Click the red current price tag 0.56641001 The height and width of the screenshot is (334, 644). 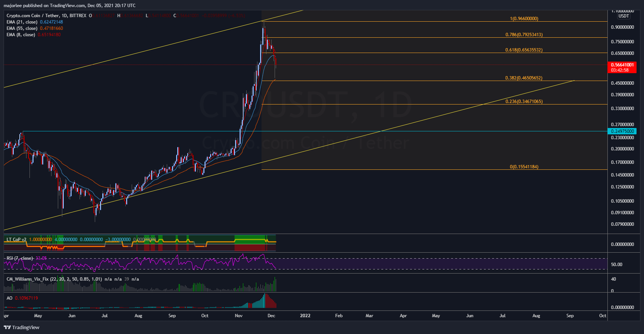[622, 65]
